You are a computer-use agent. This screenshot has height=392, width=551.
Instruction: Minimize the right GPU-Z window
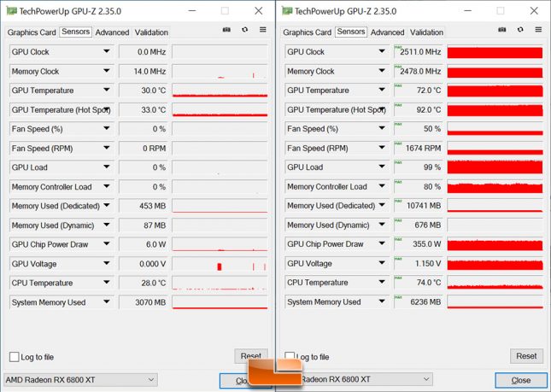click(x=468, y=11)
